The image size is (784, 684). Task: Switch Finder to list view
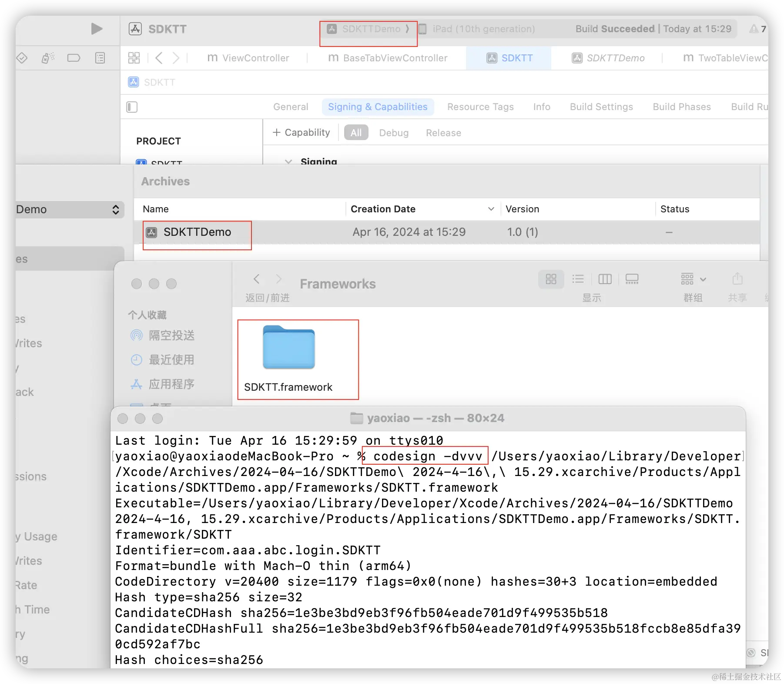(578, 279)
